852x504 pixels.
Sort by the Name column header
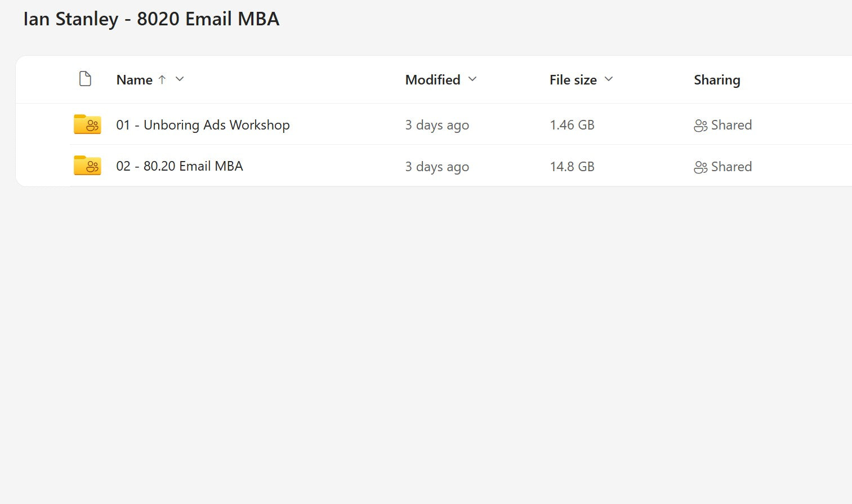tap(135, 79)
